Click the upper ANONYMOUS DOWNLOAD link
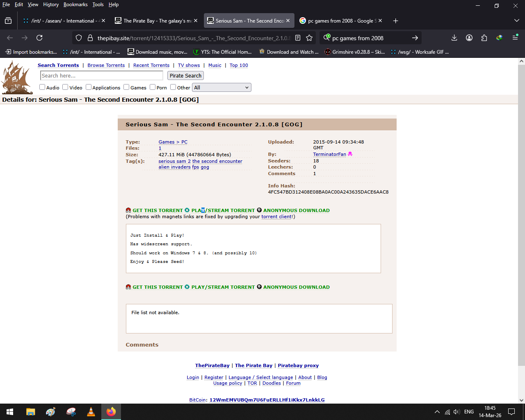This screenshot has width=525, height=420. pyautogui.click(x=296, y=210)
